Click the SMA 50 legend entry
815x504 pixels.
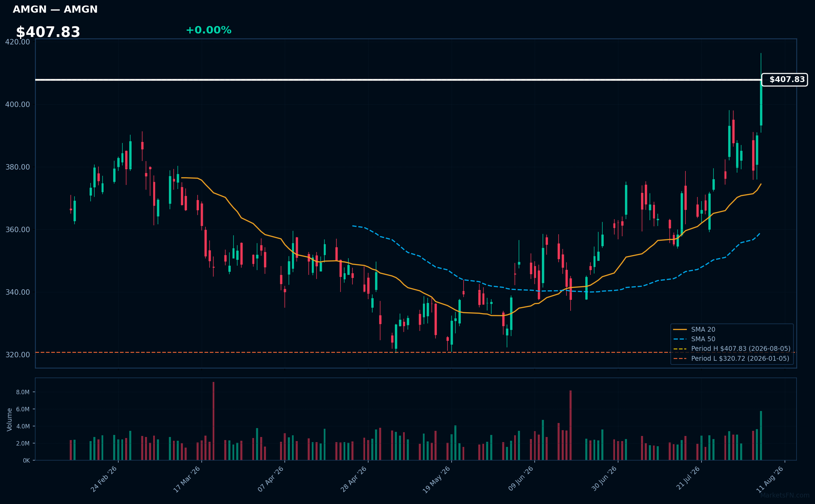point(694,339)
